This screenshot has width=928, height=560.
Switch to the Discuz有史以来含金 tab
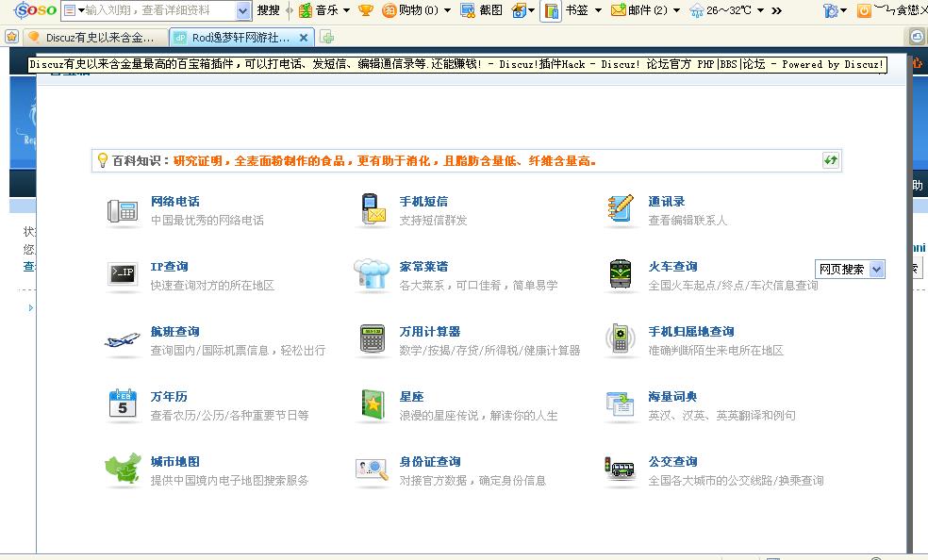[95, 38]
